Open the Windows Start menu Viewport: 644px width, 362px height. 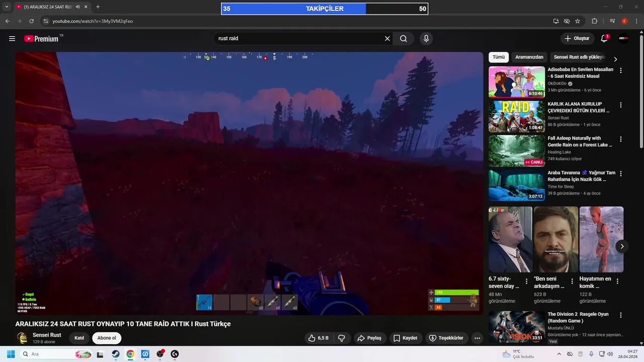11,354
